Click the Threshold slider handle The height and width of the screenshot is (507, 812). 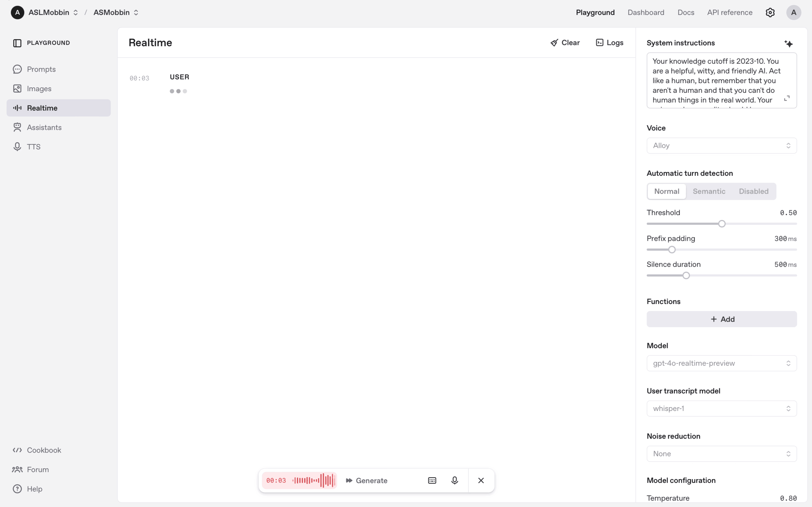tap(722, 224)
